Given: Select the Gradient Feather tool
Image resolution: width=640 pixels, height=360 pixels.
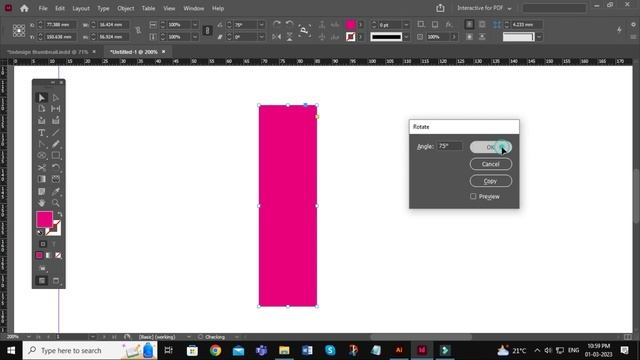Looking at the screenshot, I should pos(56,179).
